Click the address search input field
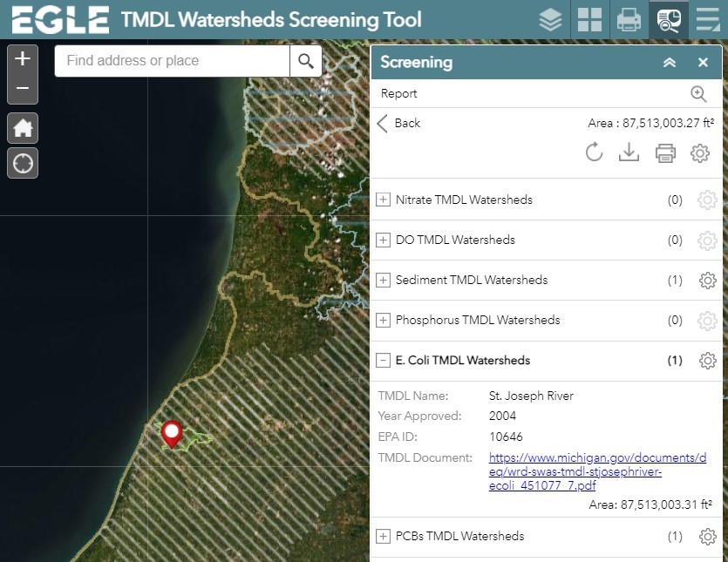728x562 pixels. coord(171,61)
